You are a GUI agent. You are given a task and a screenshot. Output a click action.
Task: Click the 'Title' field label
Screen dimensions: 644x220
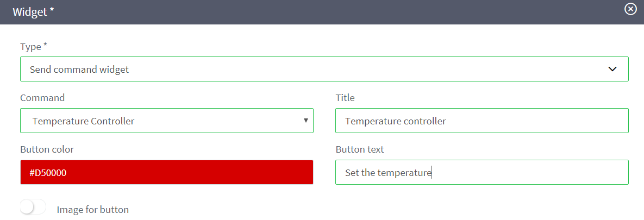(345, 98)
